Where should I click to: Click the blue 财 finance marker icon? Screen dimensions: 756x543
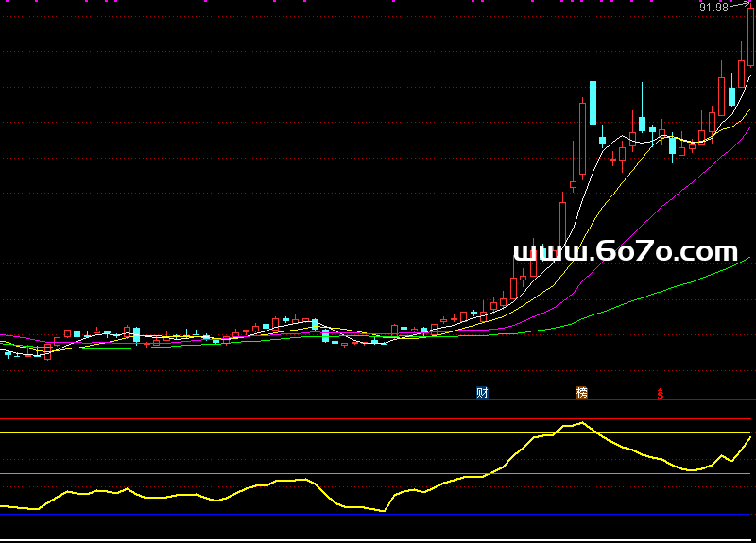tap(482, 393)
